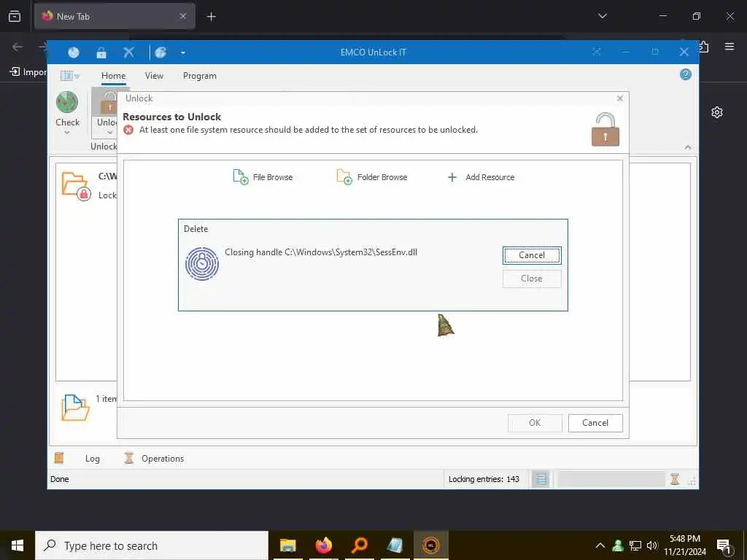This screenshot has height=560, width=747.
Task: Click the globe icon in EMCO quick toolbar
Action: (x=160, y=52)
